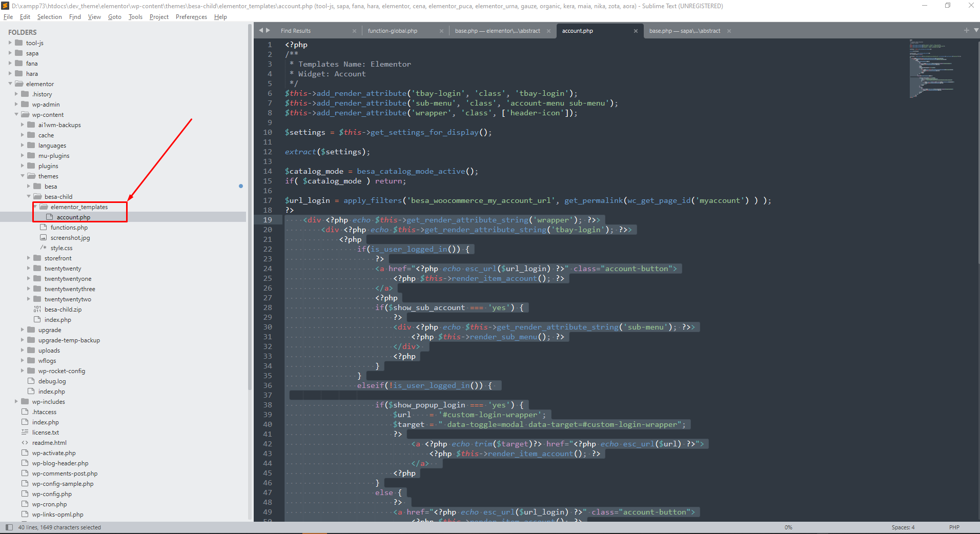Expand the fana folder

click(10, 63)
